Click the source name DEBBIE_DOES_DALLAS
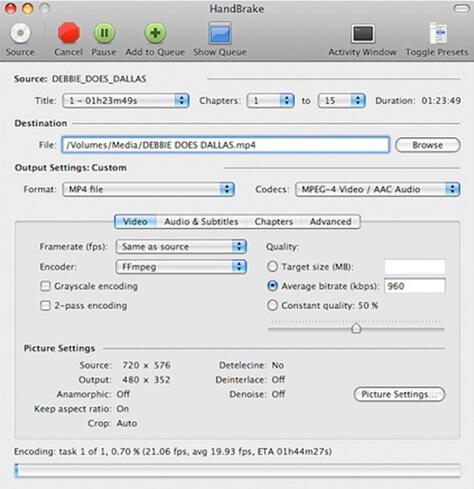 (99, 79)
